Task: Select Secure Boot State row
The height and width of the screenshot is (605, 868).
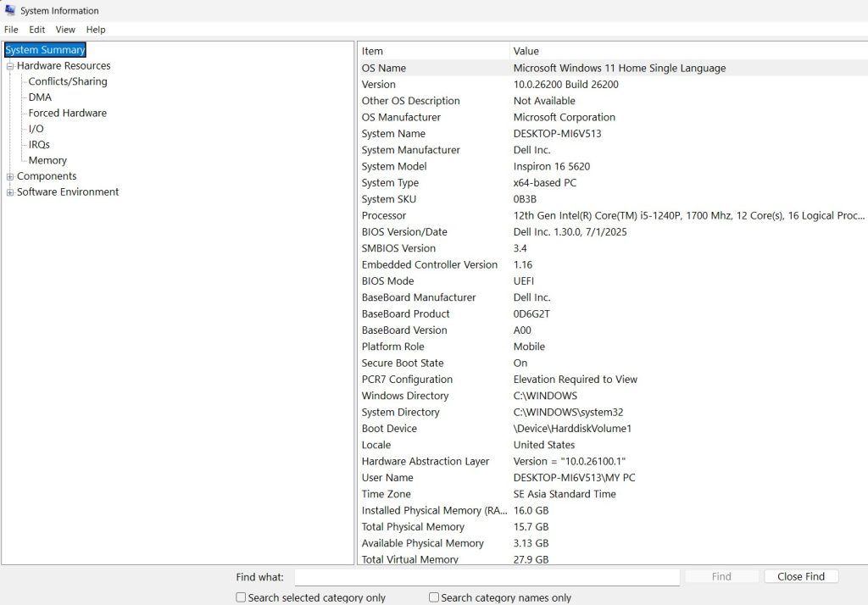Action: [613, 363]
